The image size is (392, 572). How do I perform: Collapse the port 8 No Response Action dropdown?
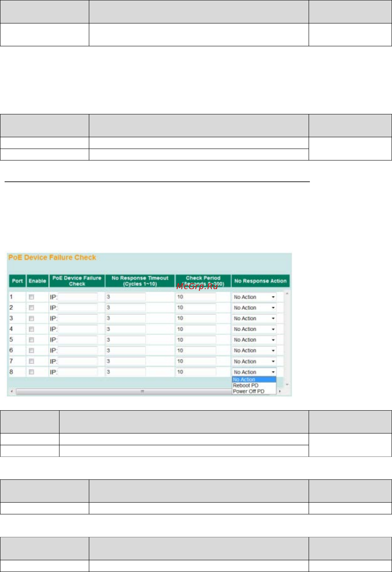pyautogui.click(x=254, y=372)
